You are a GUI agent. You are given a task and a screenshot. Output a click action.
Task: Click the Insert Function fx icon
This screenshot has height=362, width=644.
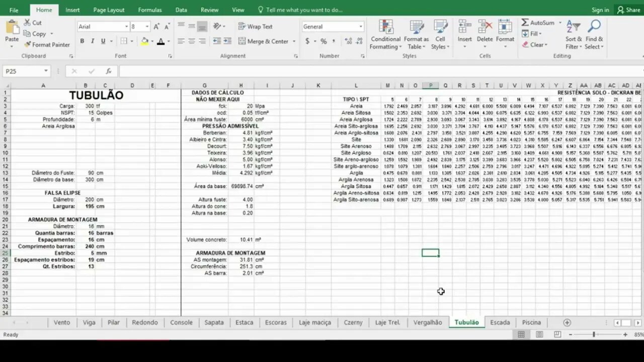(108, 71)
